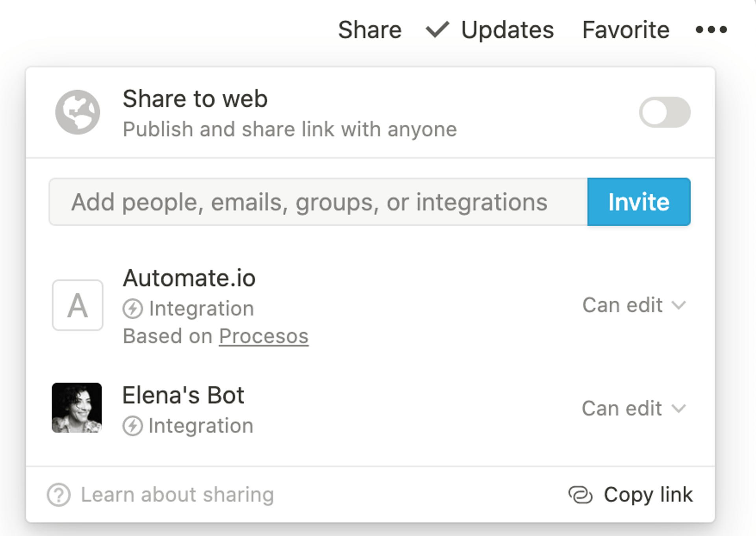Click Favorite in the top bar

(626, 30)
